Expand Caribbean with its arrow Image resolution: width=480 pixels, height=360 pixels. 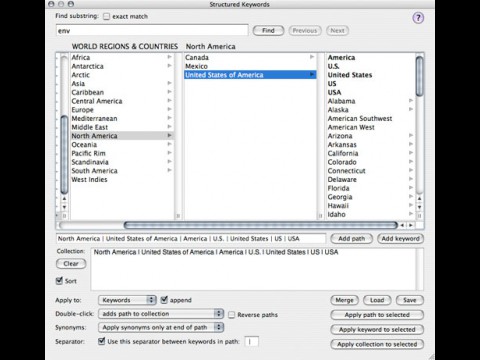click(x=169, y=92)
